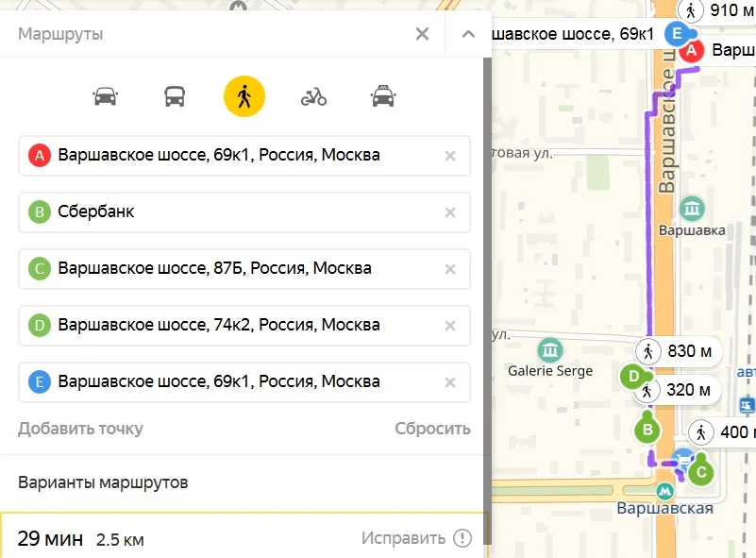This screenshot has height=558, width=756.
Task: Open the Варшавка museum map marker
Action: point(692,209)
